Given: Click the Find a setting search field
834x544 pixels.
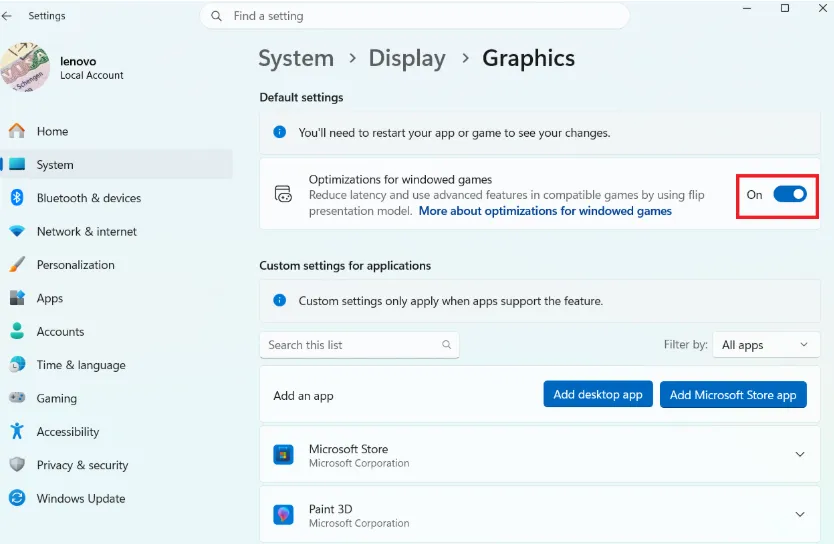Looking at the screenshot, I should (415, 16).
